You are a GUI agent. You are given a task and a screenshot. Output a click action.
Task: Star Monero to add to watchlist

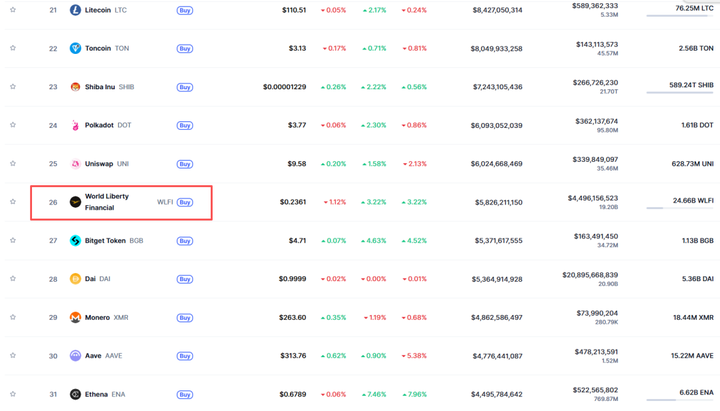[x=13, y=317]
